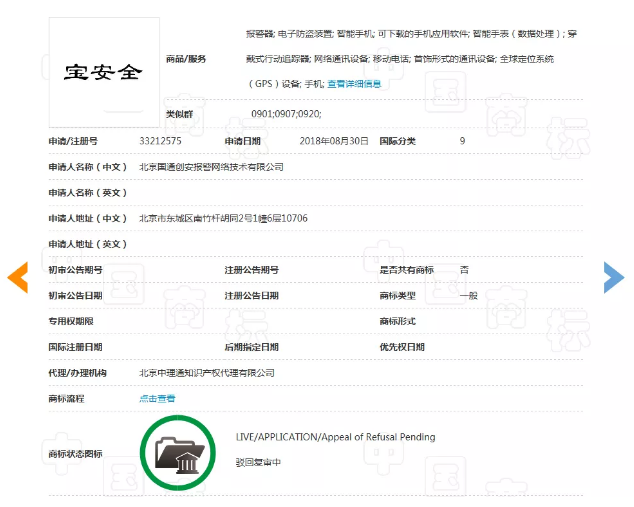Open the 查看详细信息 link

(354, 84)
